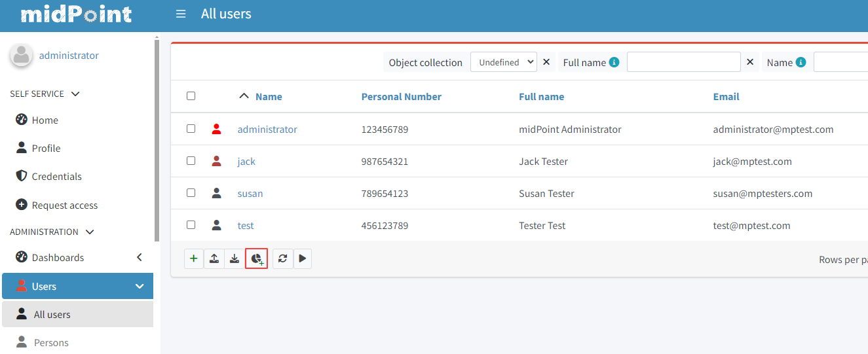Open the Object collection Undefined dropdown
Screen dimensions: 868x354
503,62
